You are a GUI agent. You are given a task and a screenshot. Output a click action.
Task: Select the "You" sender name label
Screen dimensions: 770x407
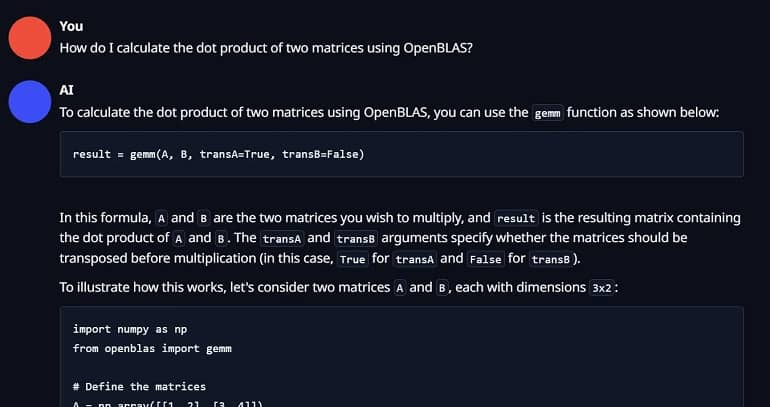pos(71,26)
